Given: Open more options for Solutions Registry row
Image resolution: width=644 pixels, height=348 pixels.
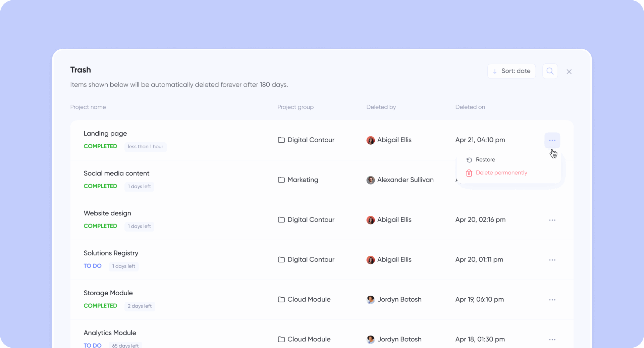Looking at the screenshot, I should coord(552,260).
